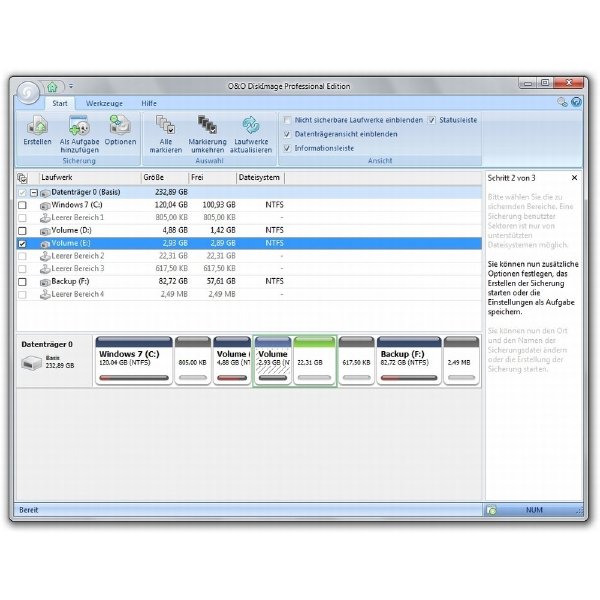Select the 2.49 MB partition block
Viewport: 600px width, 600px height.
point(461,361)
